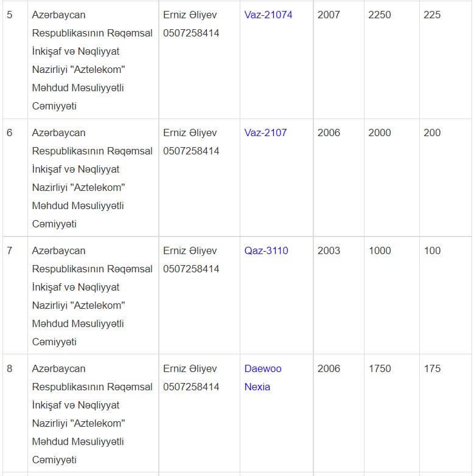Select the 225 value cell
474x476 pixels.
pos(432,15)
